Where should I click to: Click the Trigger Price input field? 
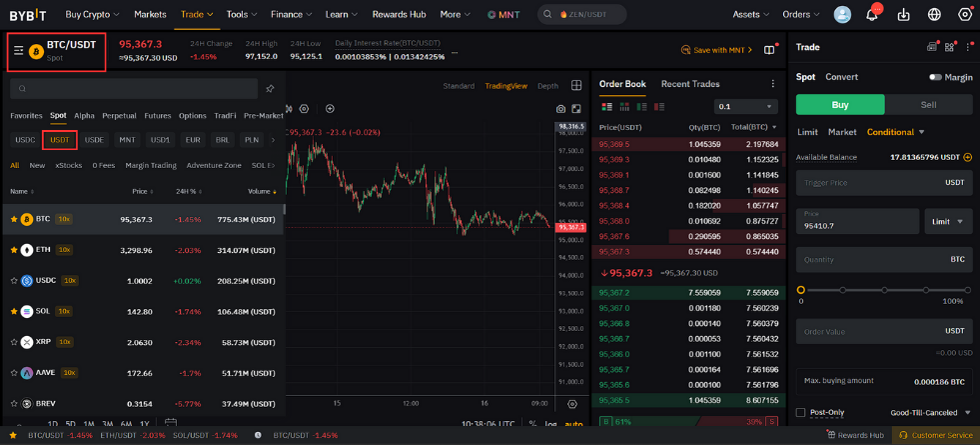(884, 183)
